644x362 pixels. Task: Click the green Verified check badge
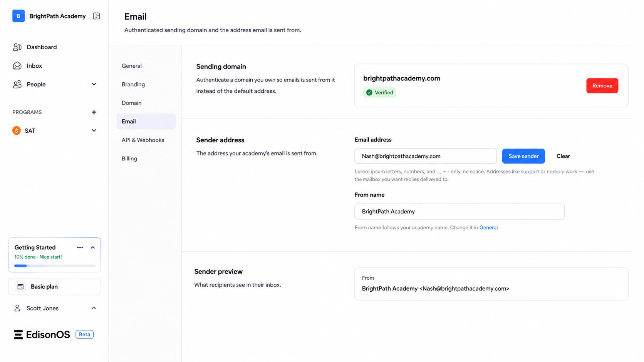(x=380, y=92)
